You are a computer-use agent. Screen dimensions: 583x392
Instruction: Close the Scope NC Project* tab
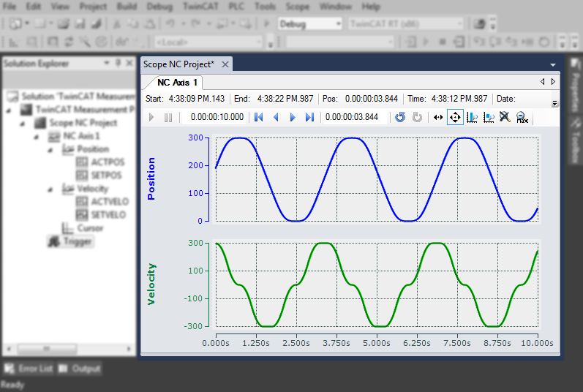pyautogui.click(x=225, y=64)
